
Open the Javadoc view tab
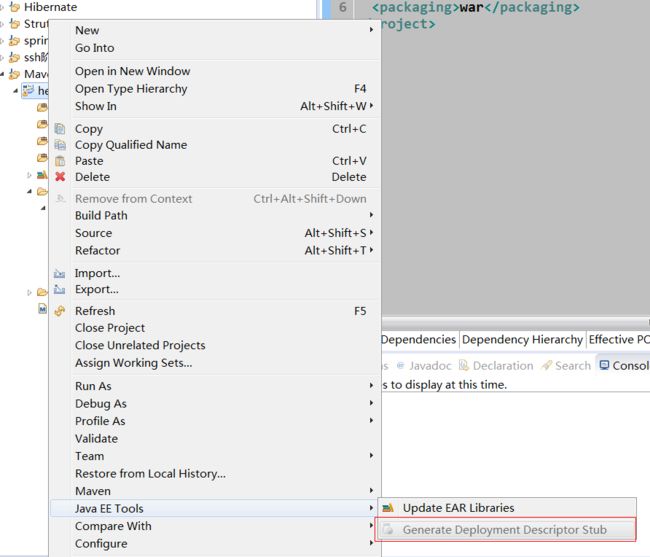[424, 366]
